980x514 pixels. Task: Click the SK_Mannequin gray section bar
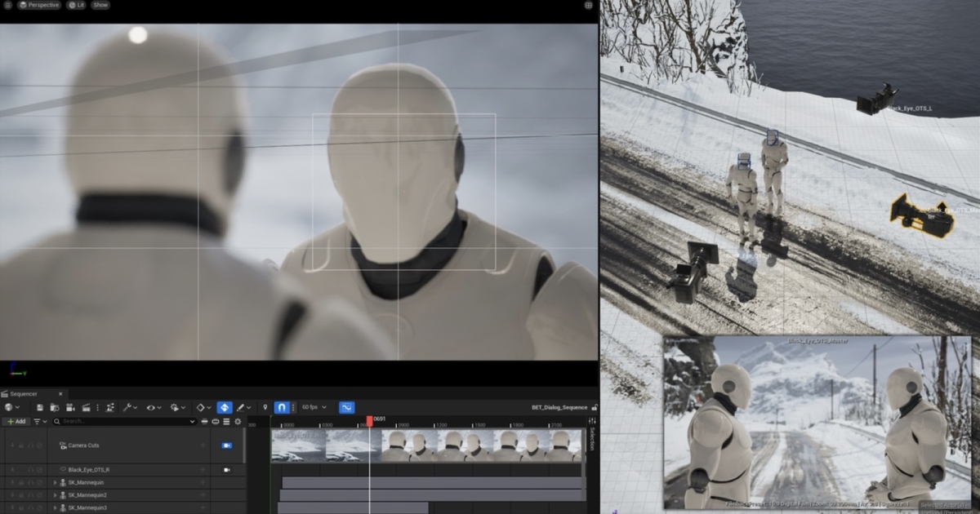coord(431,482)
